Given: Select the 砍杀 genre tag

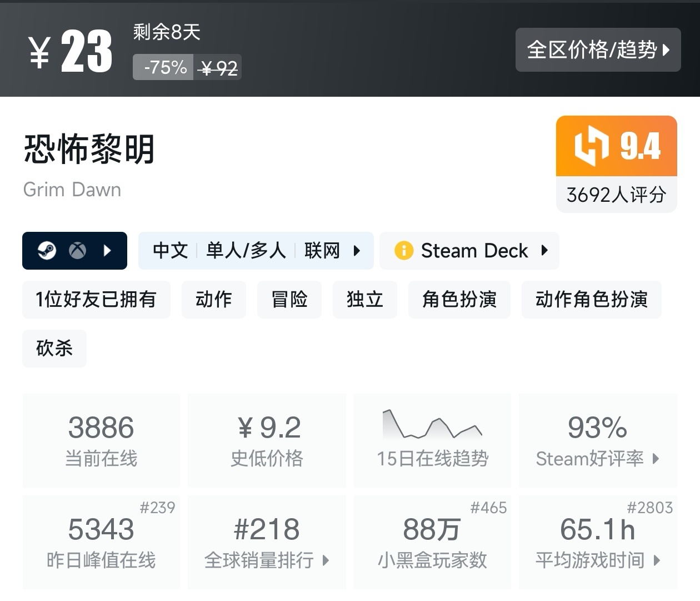Looking at the screenshot, I should point(54,349).
